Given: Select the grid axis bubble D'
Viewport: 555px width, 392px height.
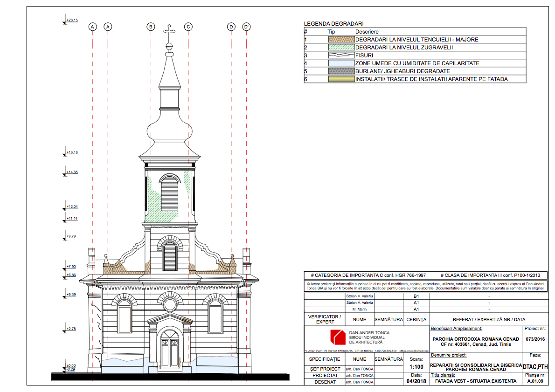Looking at the screenshot, I should (x=246, y=27).
